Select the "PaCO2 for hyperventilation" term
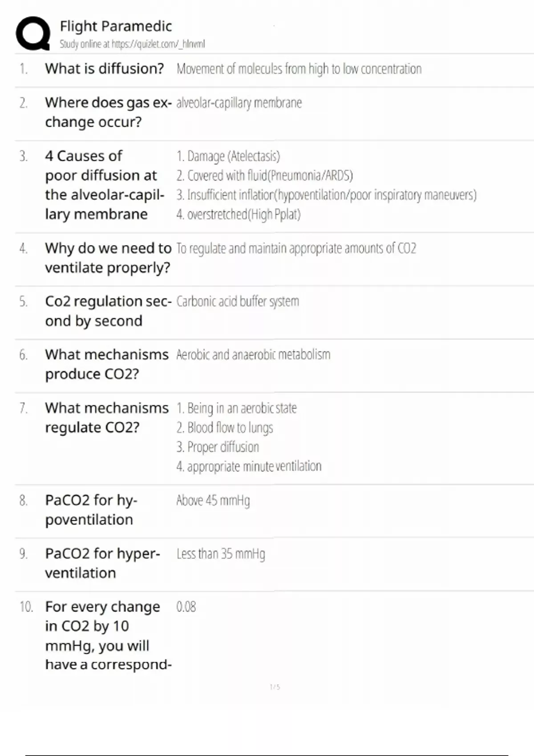The height and width of the screenshot is (756, 534). [x=102, y=563]
